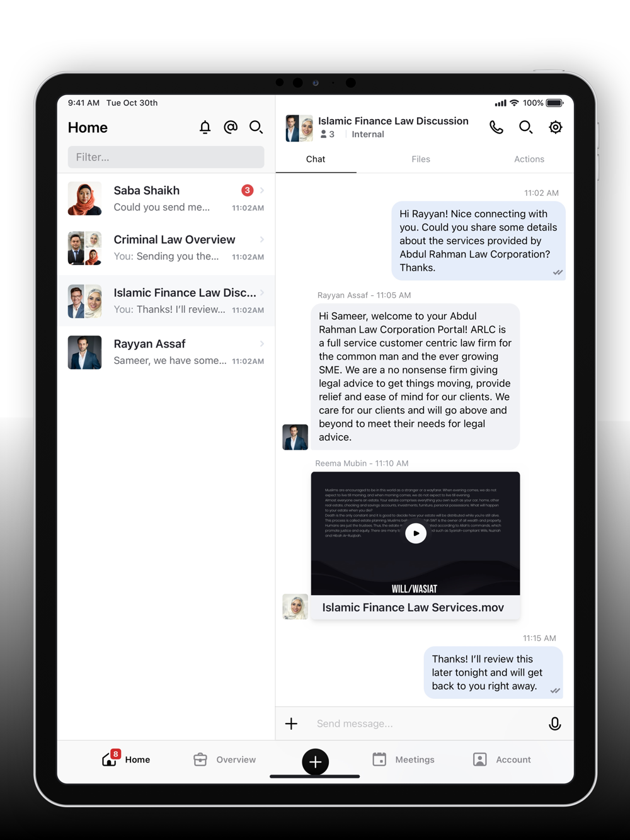Tap the Internal label in chat header

(x=368, y=134)
